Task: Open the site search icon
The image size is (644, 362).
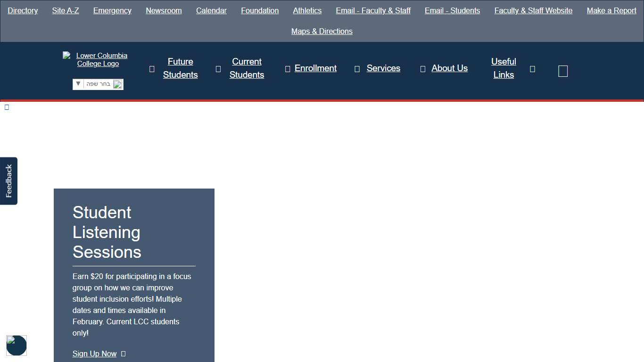Action: pos(563,71)
